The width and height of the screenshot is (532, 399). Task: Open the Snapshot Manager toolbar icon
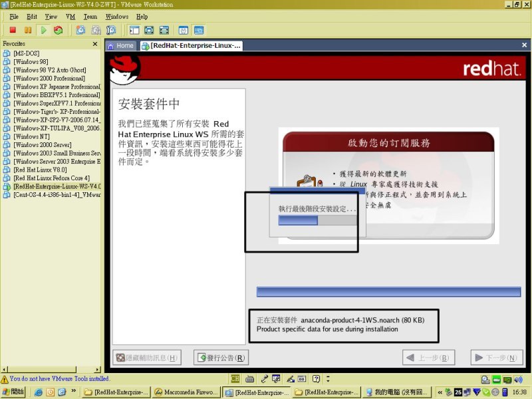coord(111,30)
